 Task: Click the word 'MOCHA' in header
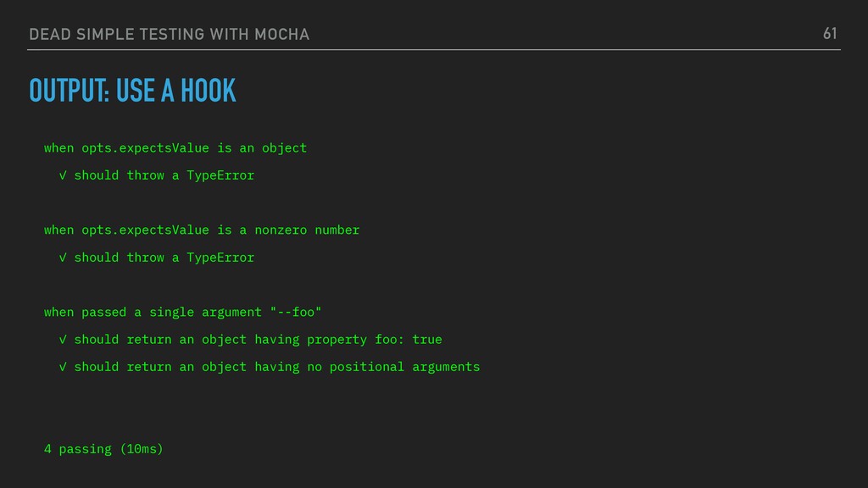tap(281, 34)
